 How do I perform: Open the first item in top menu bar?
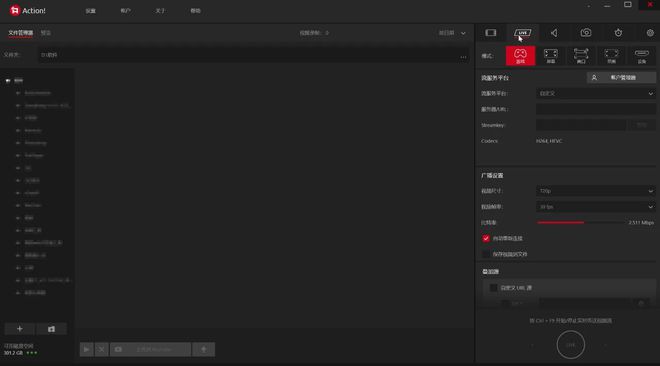tap(90, 11)
